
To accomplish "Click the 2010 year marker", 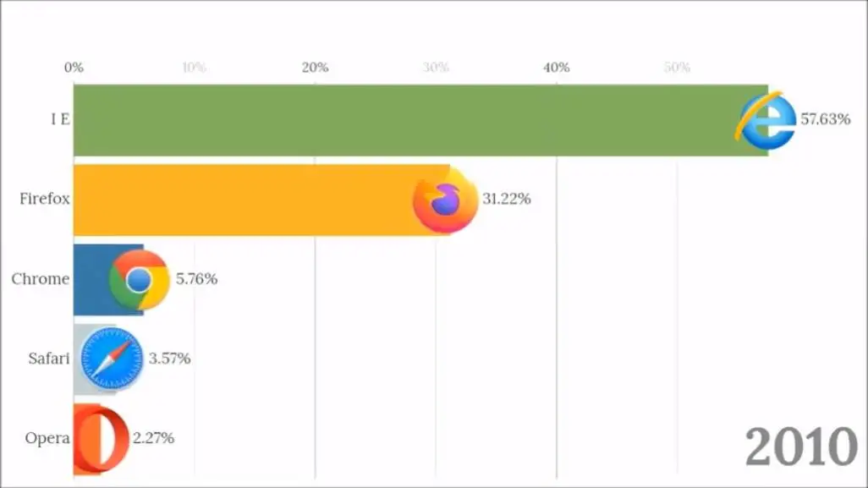I will (801, 446).
